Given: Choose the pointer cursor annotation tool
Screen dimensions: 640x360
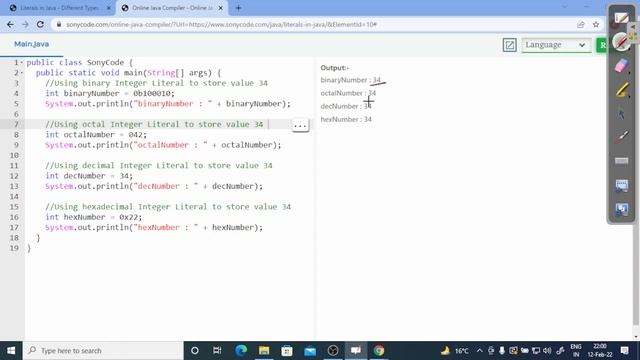Looking at the screenshot, I should [x=621, y=113].
